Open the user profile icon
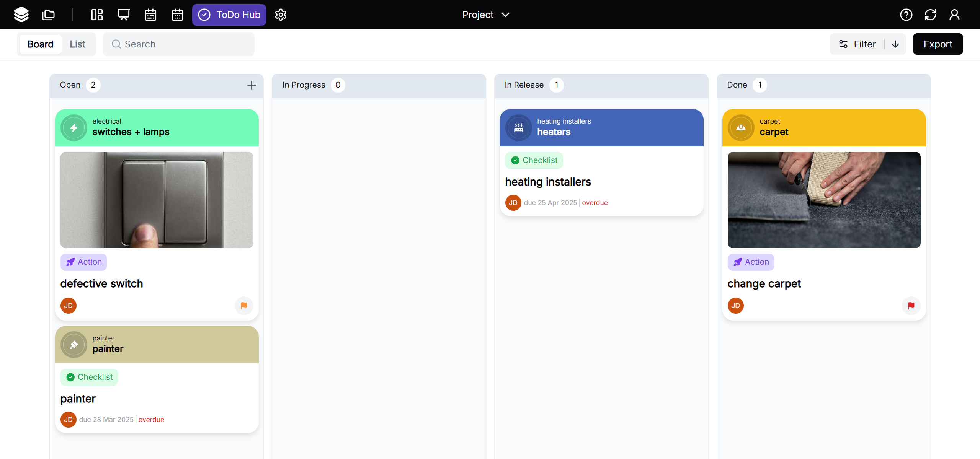The width and height of the screenshot is (980, 459). pyautogui.click(x=954, y=15)
